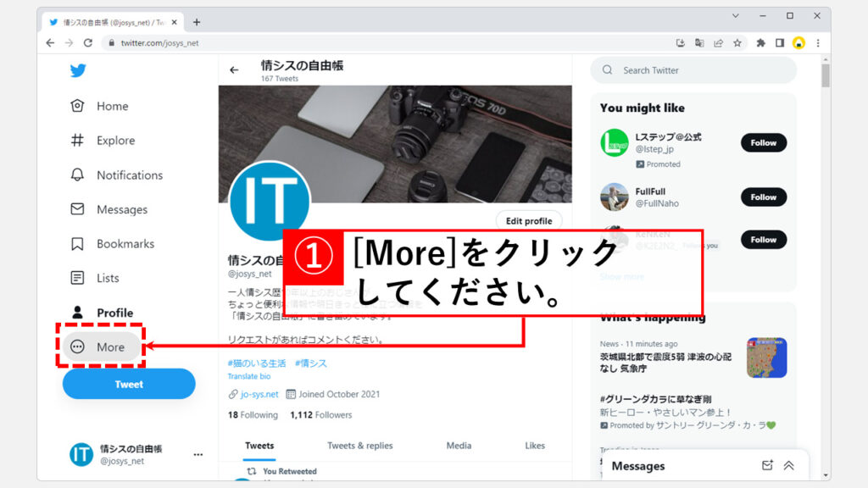The image size is (868, 488).
Task: Click the scrollbar down arrow
Action: click(826, 474)
